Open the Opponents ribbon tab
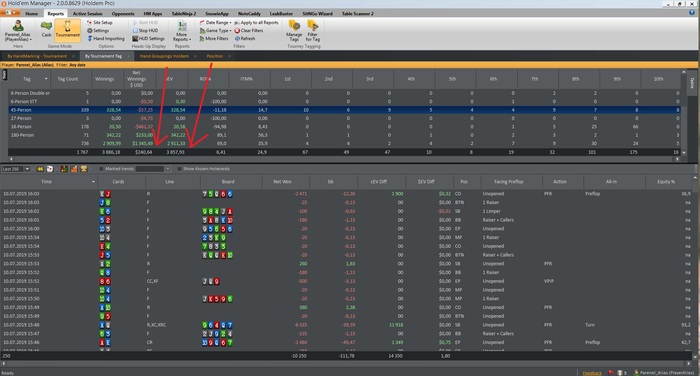This screenshot has width=700, height=376. (123, 13)
